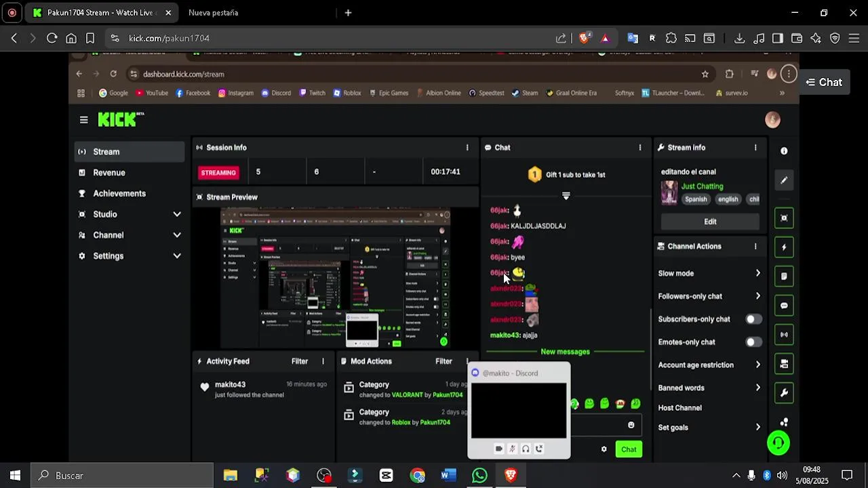The image size is (868, 488).
Task: Bookmark this page in Brave toolbar
Action: coord(90,38)
